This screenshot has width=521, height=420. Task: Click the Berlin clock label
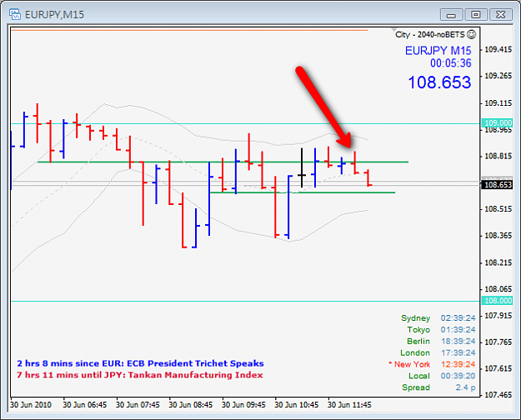(x=418, y=342)
